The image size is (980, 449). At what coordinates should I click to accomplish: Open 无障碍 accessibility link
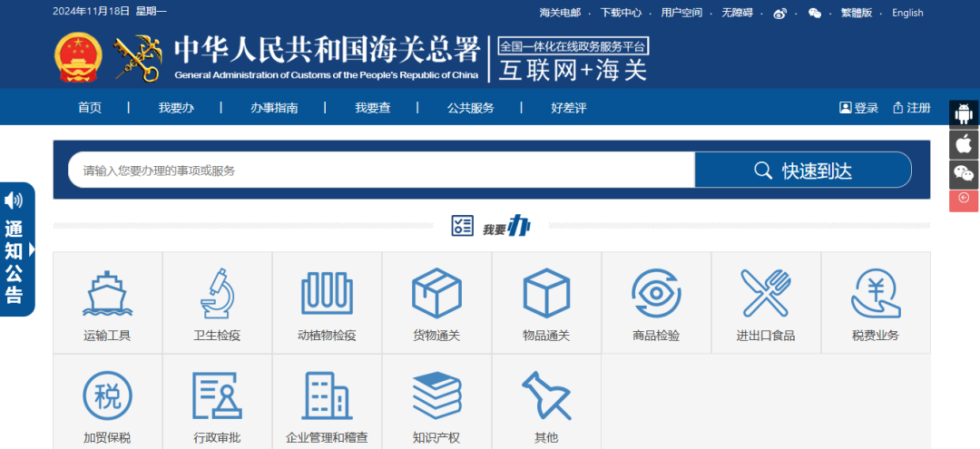click(x=737, y=13)
